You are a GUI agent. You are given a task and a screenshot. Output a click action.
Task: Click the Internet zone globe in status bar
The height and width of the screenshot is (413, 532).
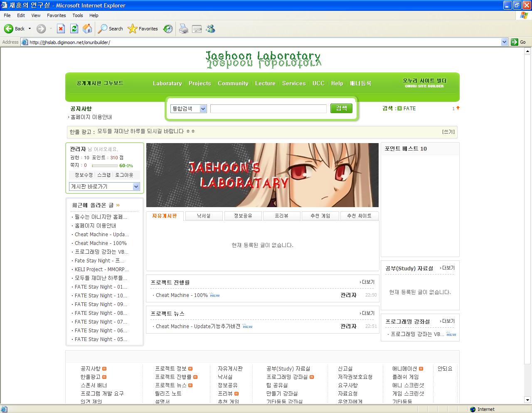[473, 409]
